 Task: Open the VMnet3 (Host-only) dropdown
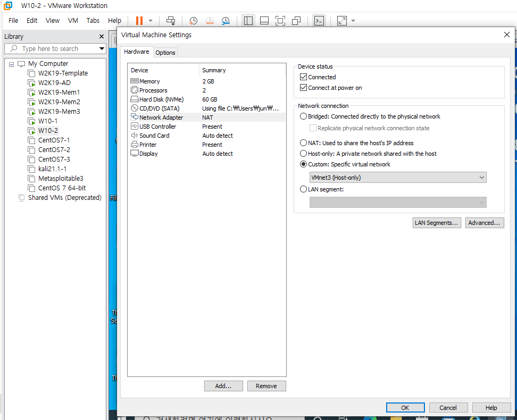click(x=398, y=178)
